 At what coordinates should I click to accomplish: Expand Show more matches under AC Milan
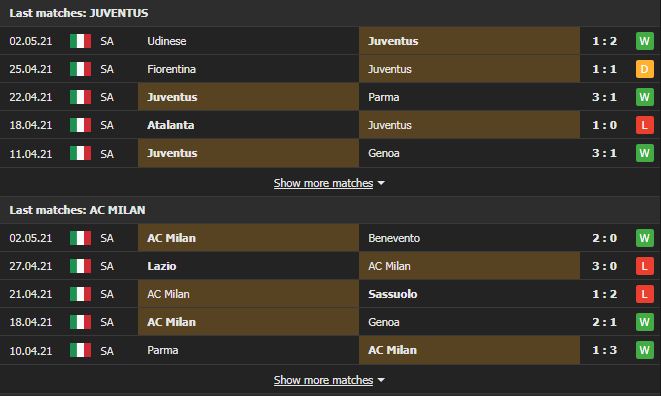[323, 380]
